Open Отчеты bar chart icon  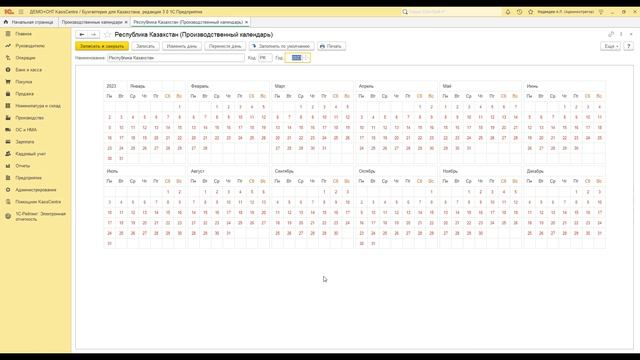(x=8, y=166)
